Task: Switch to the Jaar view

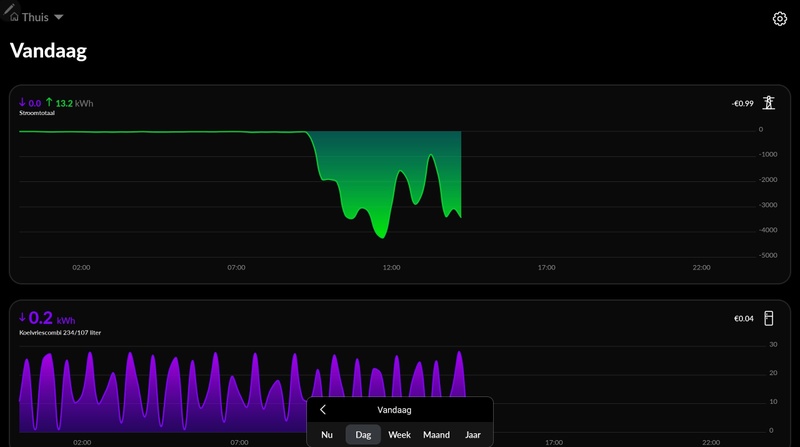Action: [473, 435]
